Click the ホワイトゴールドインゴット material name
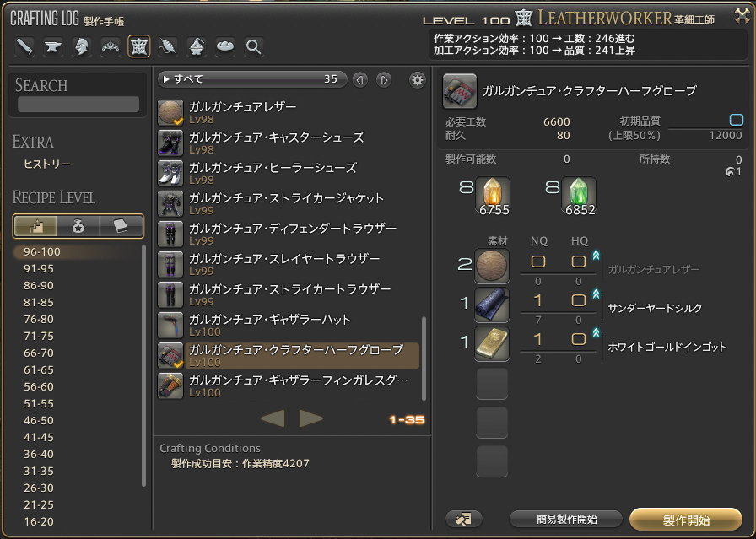The height and width of the screenshot is (539, 756). pos(667,347)
